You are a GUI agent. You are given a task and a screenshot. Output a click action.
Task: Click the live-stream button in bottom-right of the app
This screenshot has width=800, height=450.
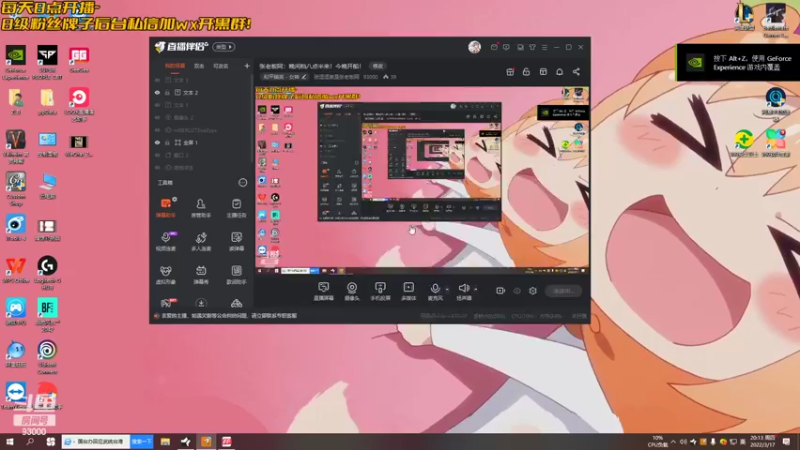pyautogui.click(x=563, y=291)
